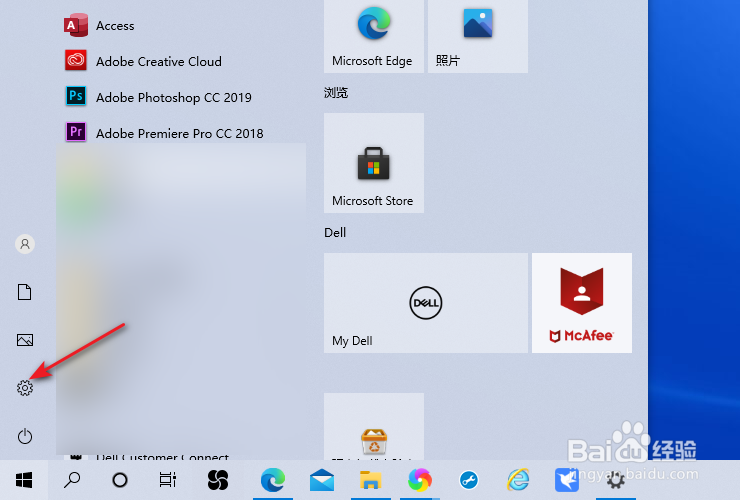This screenshot has width=740, height=500.
Task: Open Settings gear app on the taskbar
Action: (x=615, y=481)
